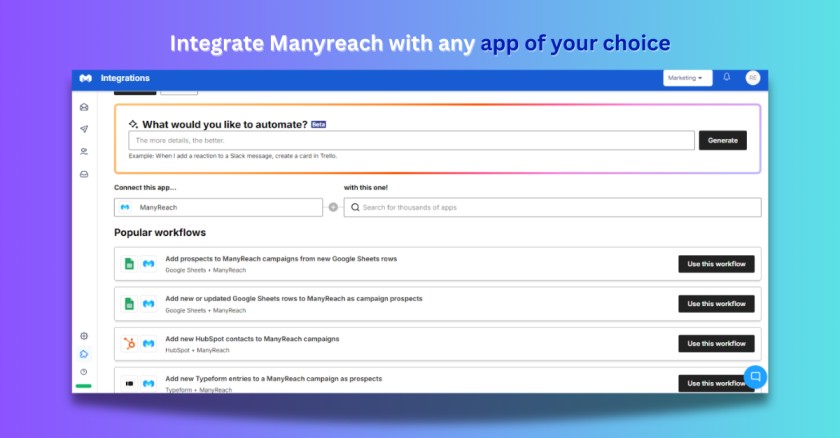Use the workflow for new or updated Google Sheets rows
Viewport: 840px width, 438px height.
click(716, 304)
